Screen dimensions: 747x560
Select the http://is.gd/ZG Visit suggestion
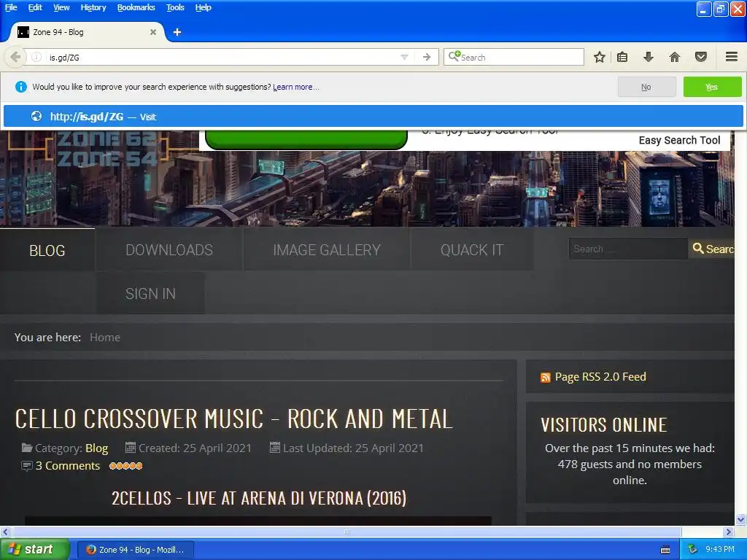(373, 116)
